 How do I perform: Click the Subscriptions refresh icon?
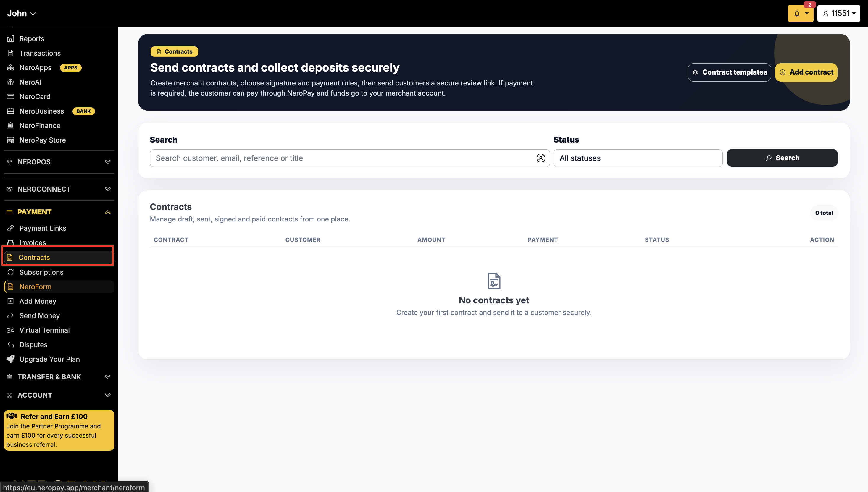(x=10, y=272)
